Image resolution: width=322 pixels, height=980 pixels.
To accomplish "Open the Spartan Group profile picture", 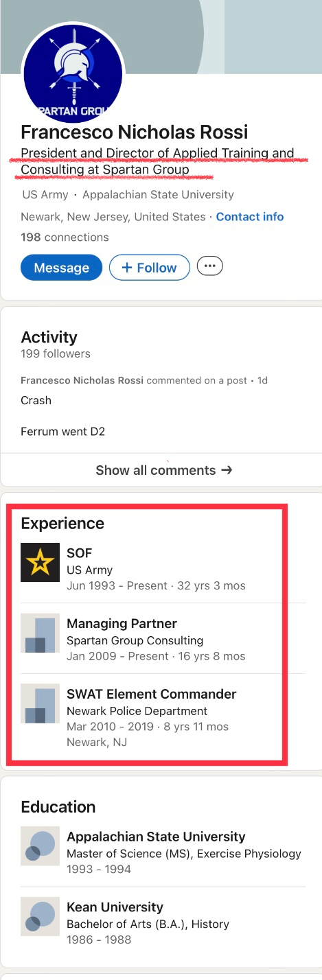I will [x=72, y=71].
